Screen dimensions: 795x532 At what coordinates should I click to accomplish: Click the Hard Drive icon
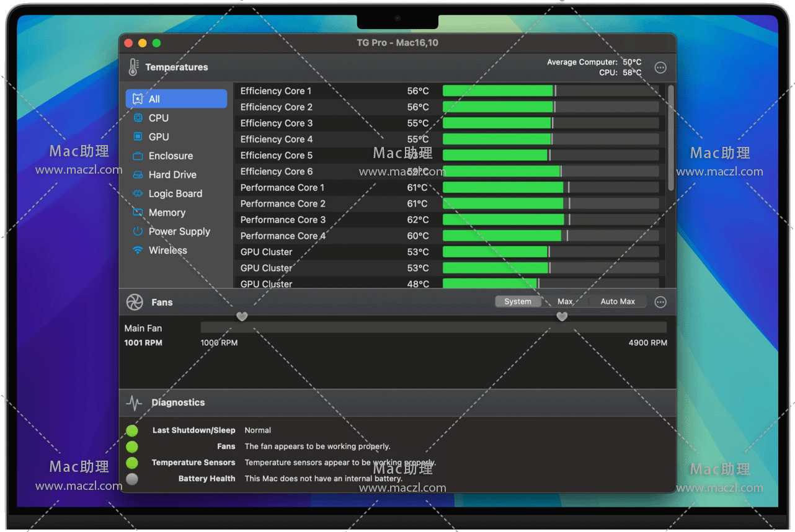138,175
